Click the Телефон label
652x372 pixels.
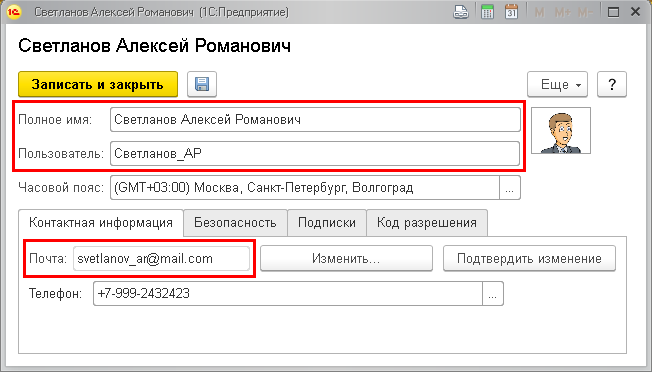(55, 293)
